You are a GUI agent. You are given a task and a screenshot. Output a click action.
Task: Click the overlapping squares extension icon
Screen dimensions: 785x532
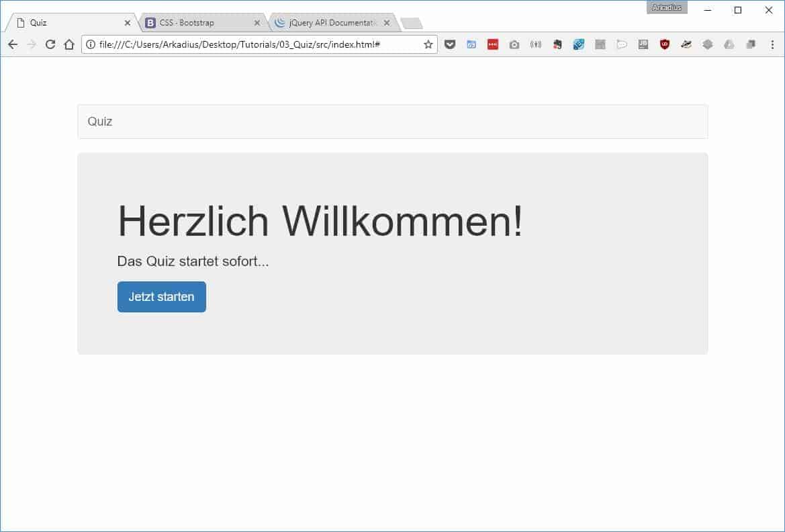pos(751,44)
